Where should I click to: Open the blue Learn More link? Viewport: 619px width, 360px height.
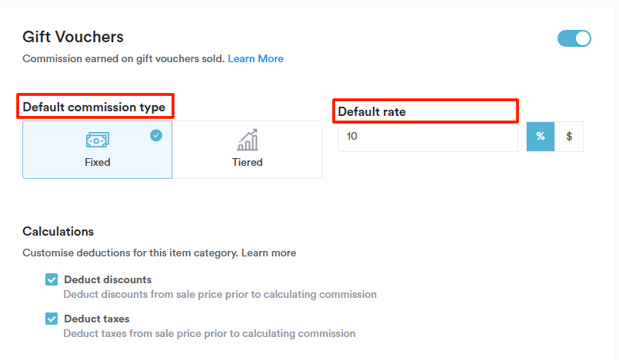click(255, 59)
